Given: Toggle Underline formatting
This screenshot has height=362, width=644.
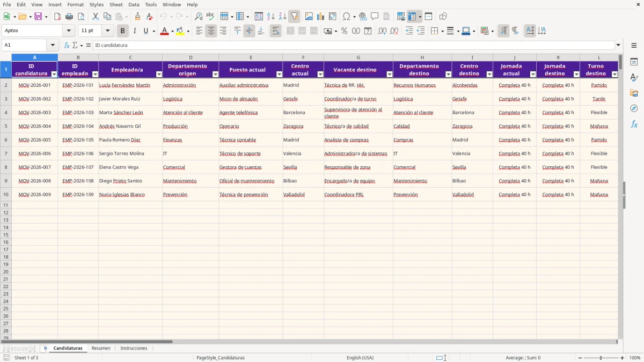Looking at the screenshot, I should click(x=145, y=31).
